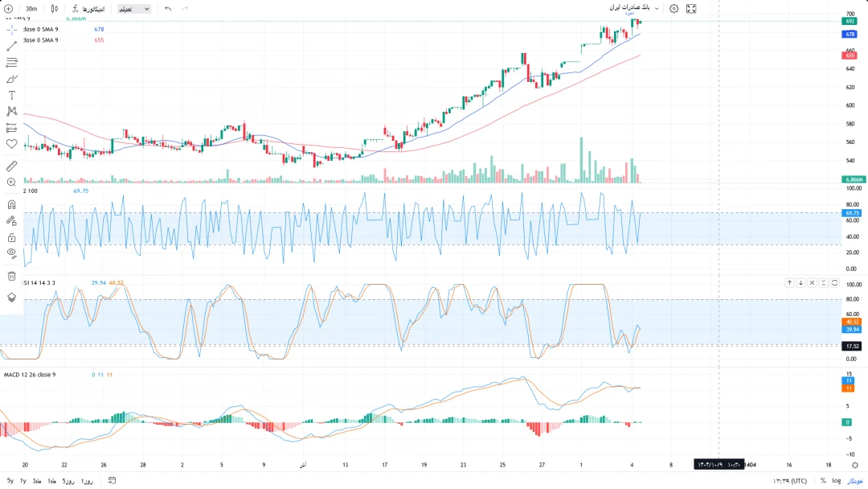Pick the text annotation tool
Image resolution: width=868 pixels, height=489 pixels.
11,95
